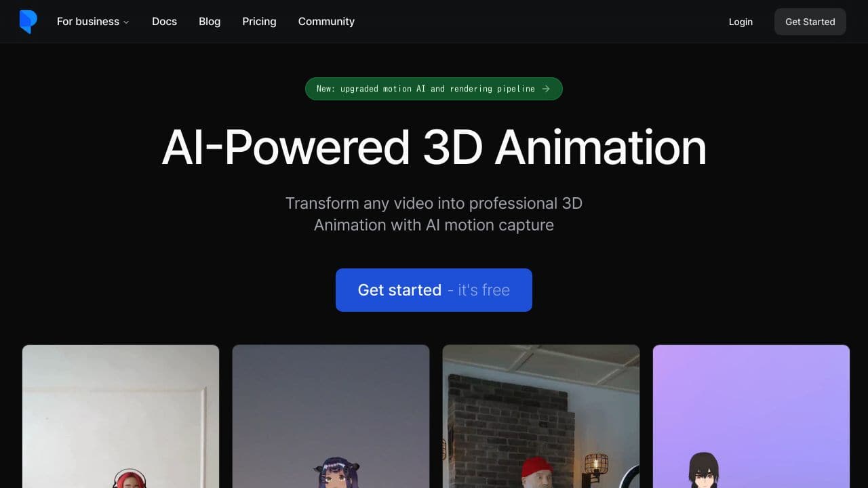This screenshot has width=868, height=488.
Task: Open the red-haired headphone character video
Action: [121, 416]
